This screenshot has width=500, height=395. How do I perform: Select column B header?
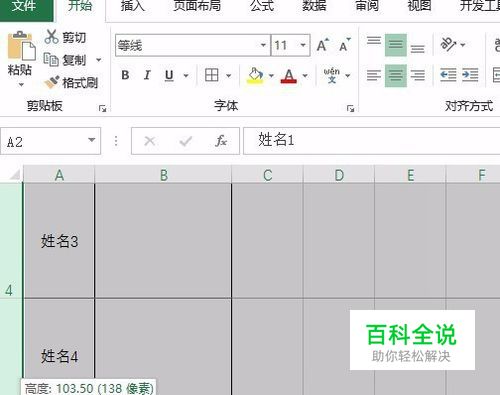click(x=163, y=175)
